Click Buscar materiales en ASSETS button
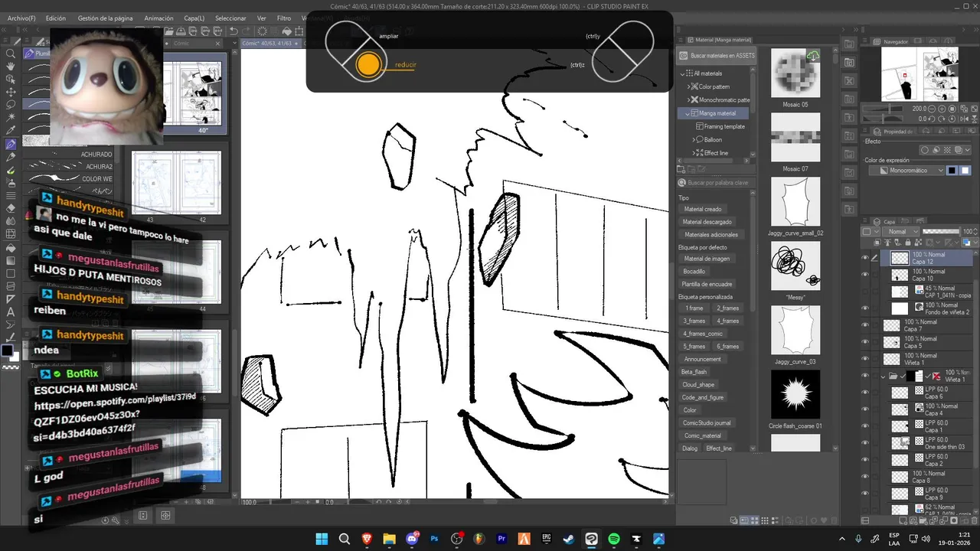This screenshot has width=980, height=551. pos(716,56)
